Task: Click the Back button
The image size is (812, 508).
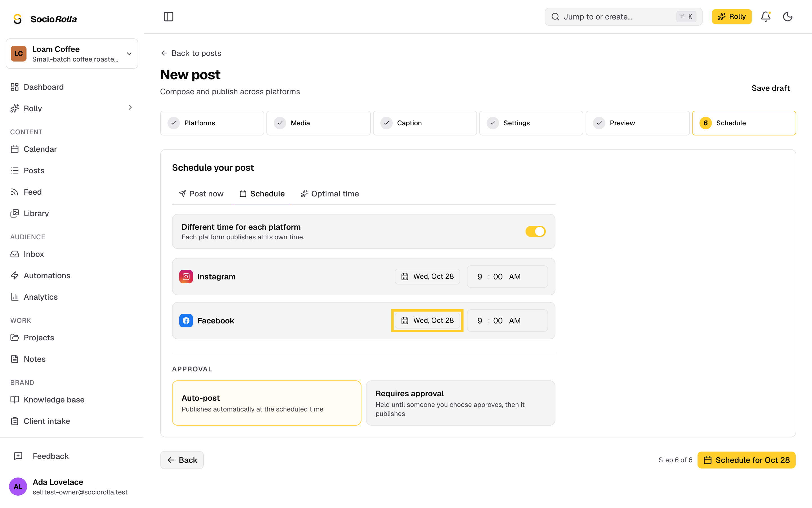Action: pos(182,460)
